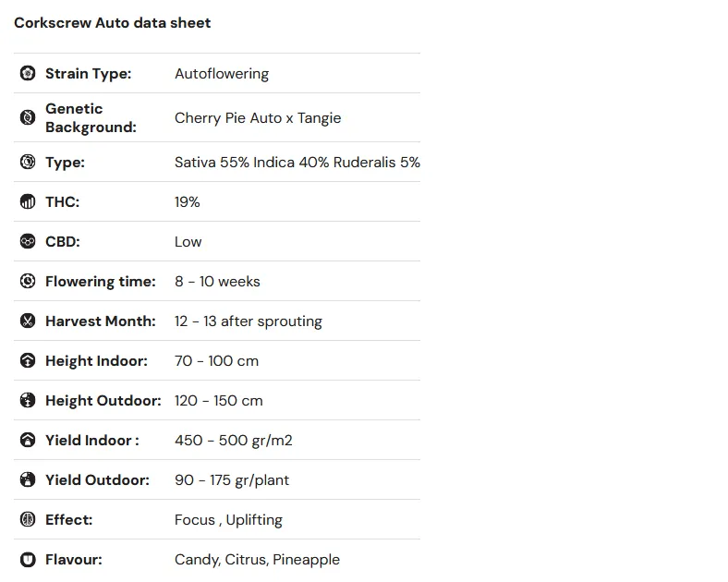Click the Yield Indoor house icon
This screenshot has height=582, width=728.
pyautogui.click(x=28, y=440)
